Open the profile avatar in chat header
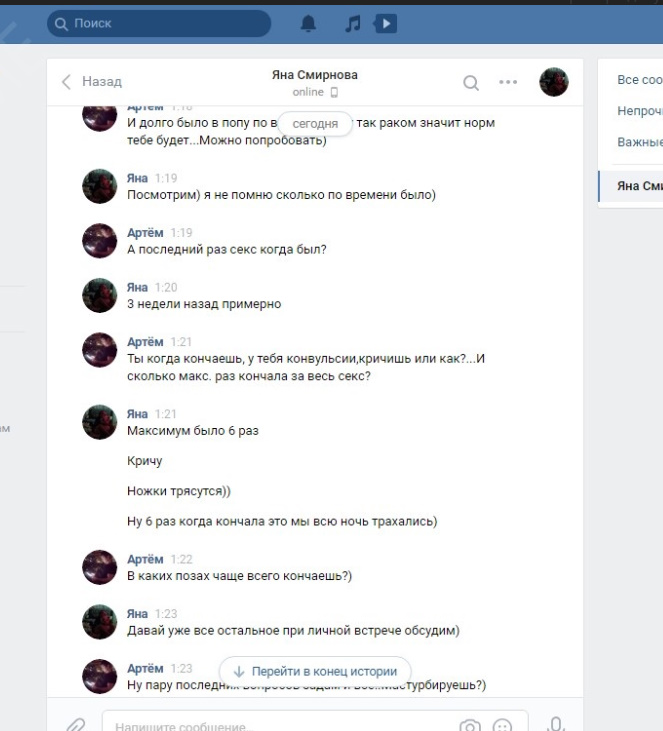Viewport: 663px width, 731px height. coord(554,82)
